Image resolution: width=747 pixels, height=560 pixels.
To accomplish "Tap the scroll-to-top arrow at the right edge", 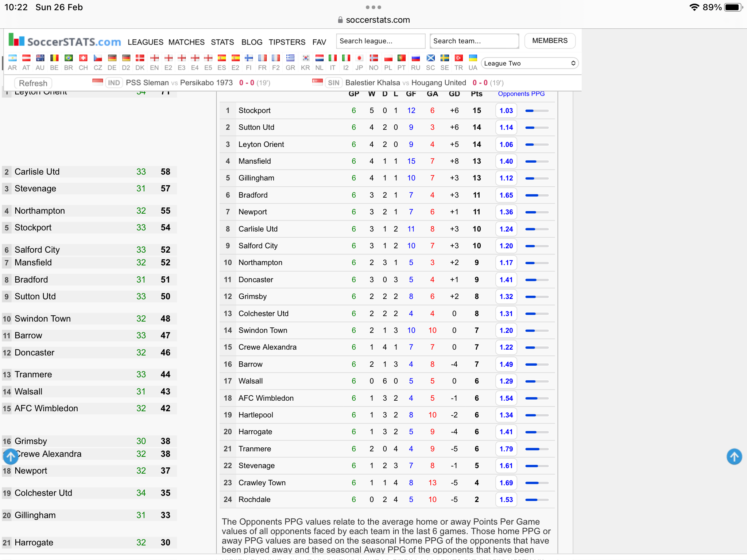I will coord(734,456).
